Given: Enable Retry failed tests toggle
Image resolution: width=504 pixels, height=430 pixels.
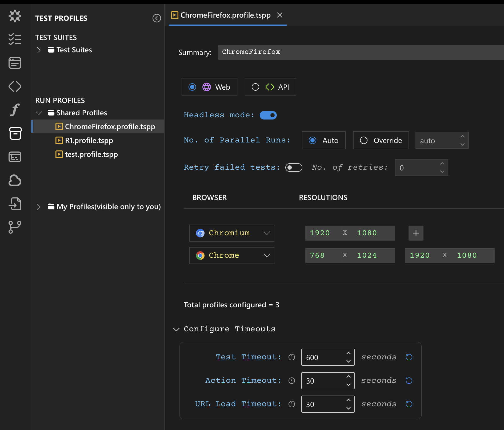Looking at the screenshot, I should click(294, 168).
